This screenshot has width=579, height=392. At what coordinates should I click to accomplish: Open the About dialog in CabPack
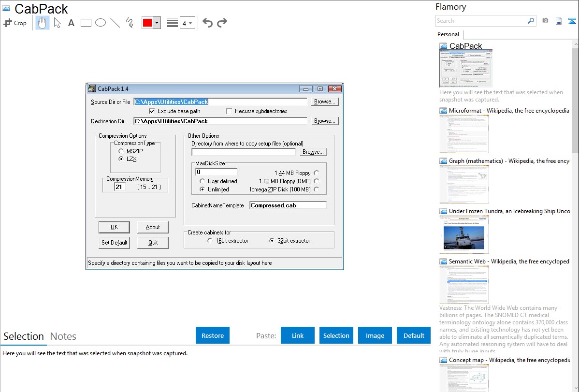[x=153, y=227]
